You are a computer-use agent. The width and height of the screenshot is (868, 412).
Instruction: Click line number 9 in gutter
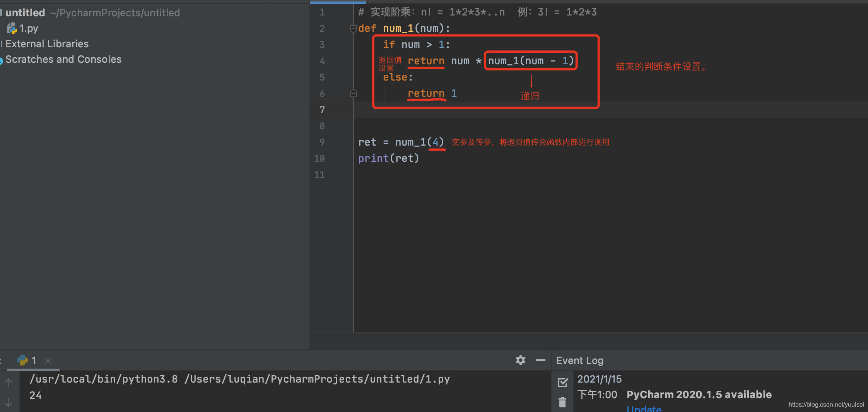(x=322, y=142)
